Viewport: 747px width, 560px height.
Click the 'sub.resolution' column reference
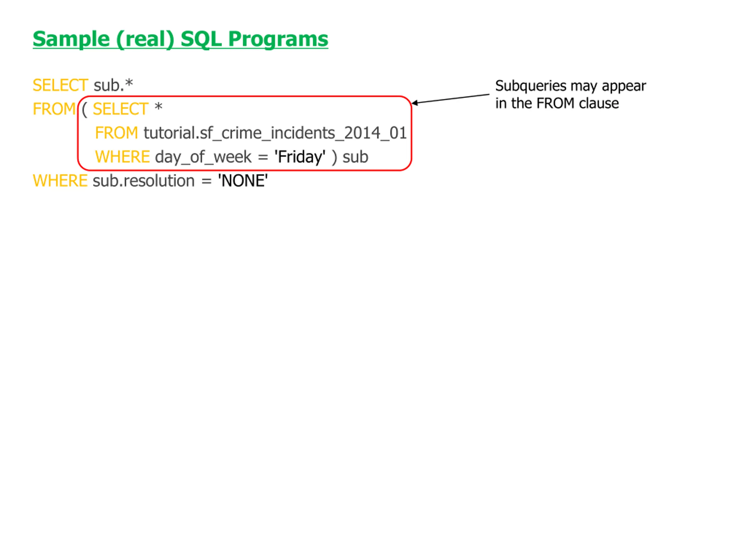point(144,181)
